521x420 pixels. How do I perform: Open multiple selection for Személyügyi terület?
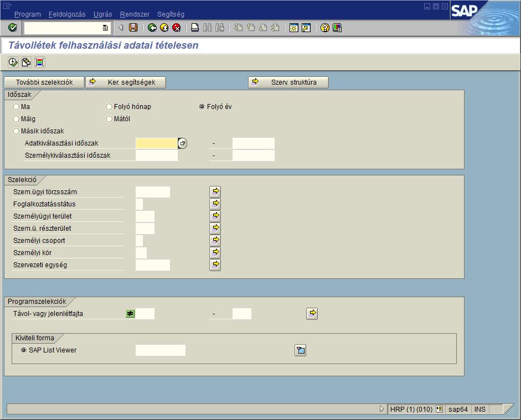tap(215, 216)
